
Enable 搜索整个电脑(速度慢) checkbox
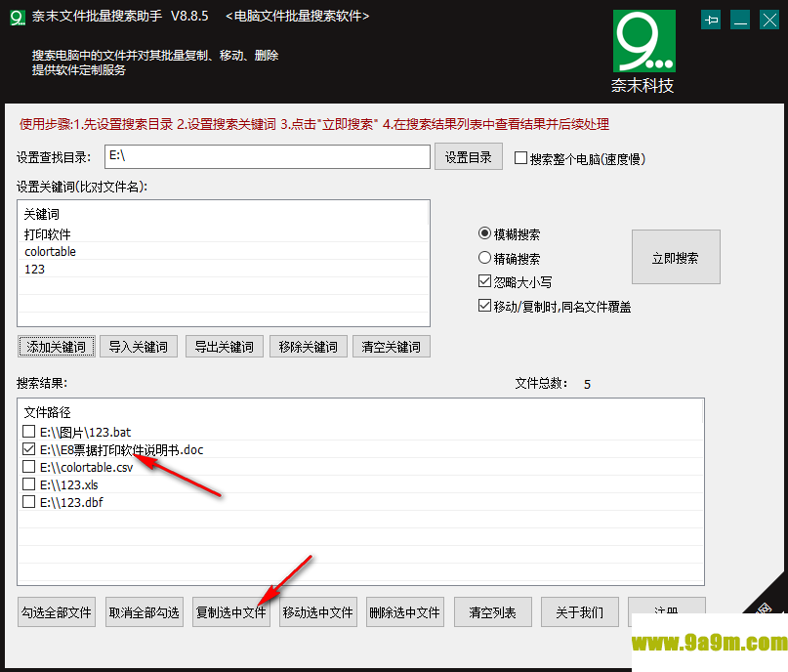[x=521, y=158]
